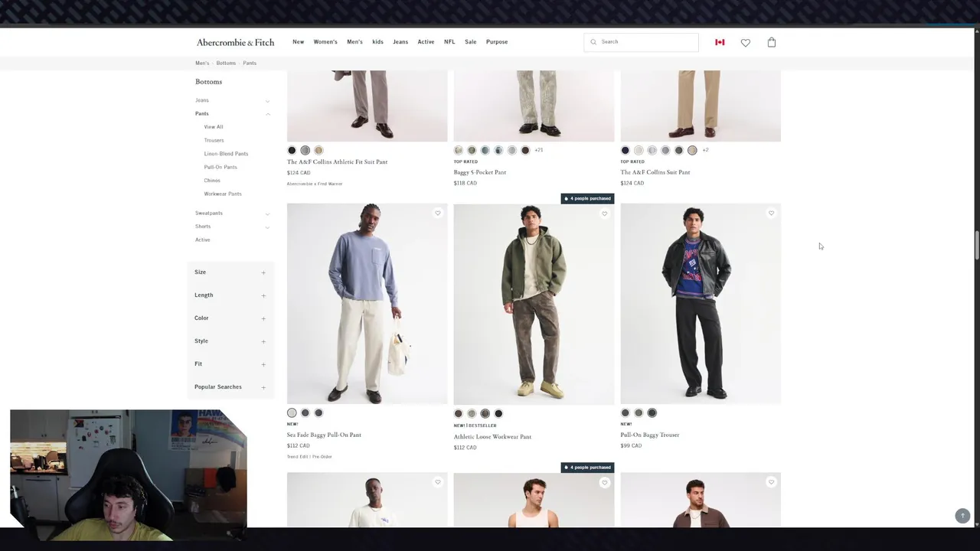Open the kids menu
This screenshot has height=551, width=980.
377,42
